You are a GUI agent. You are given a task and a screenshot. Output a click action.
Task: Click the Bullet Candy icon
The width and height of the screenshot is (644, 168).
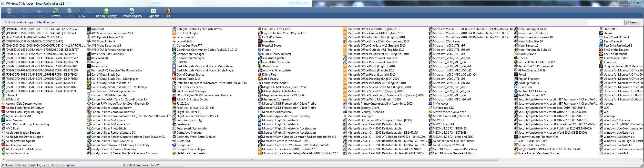coord(89,66)
